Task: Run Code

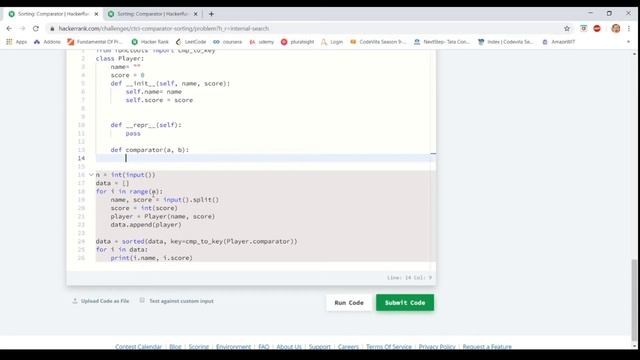Action: [x=349, y=302]
